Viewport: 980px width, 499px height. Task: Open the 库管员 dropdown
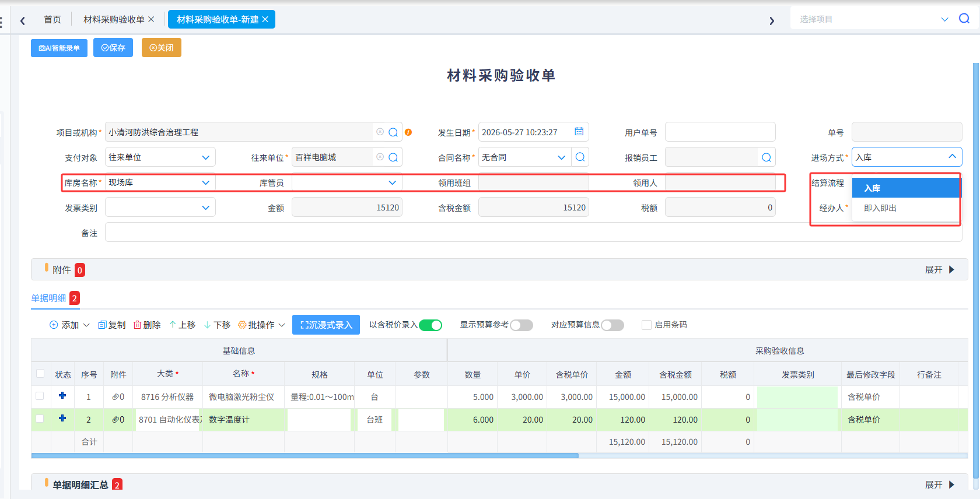(347, 182)
